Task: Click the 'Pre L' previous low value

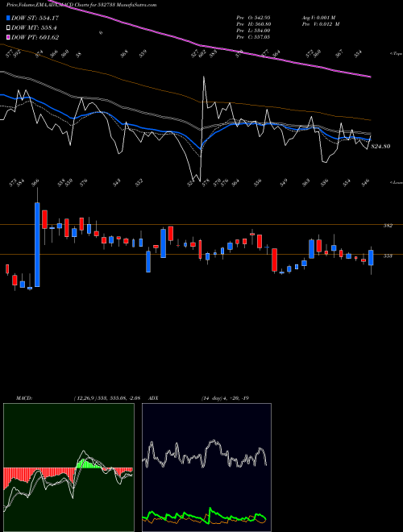Action: point(253,31)
